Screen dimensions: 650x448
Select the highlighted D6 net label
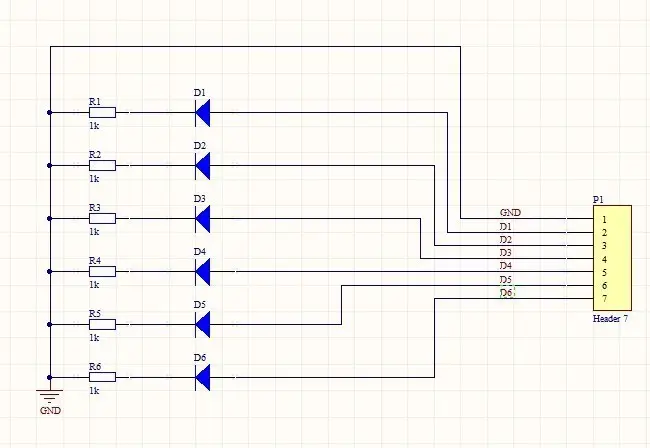tap(507, 293)
